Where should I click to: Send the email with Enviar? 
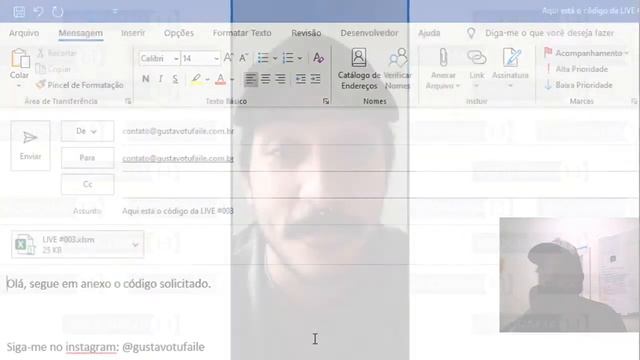[x=31, y=146]
